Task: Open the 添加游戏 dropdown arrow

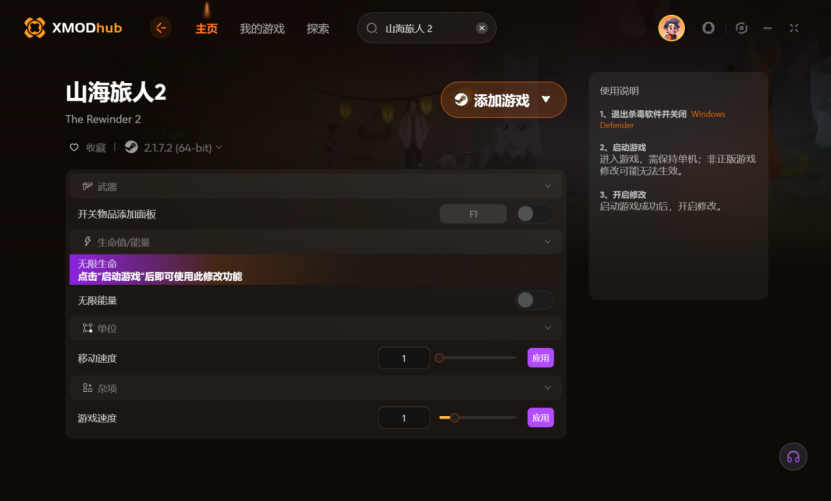Action: click(546, 99)
